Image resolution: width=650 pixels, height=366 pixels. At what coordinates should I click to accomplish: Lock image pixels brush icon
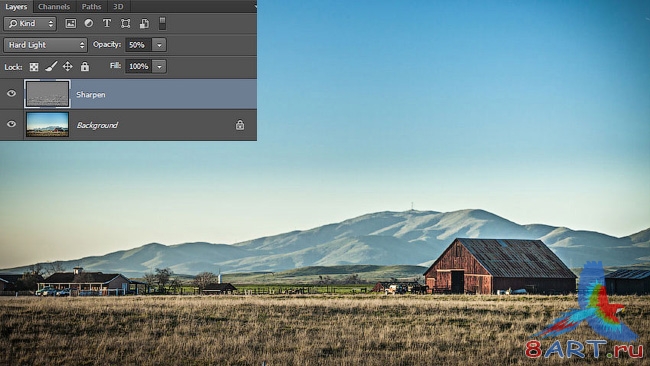pos(51,66)
